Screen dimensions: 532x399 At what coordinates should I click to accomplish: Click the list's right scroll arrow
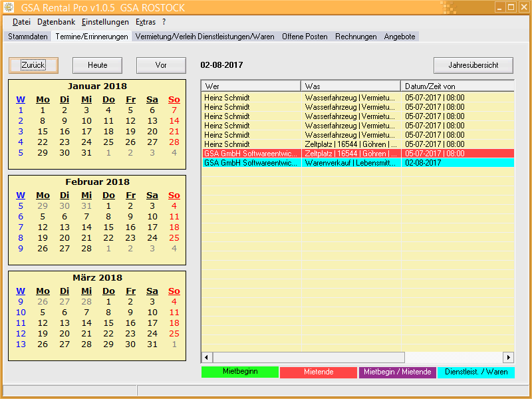pyautogui.click(x=508, y=357)
